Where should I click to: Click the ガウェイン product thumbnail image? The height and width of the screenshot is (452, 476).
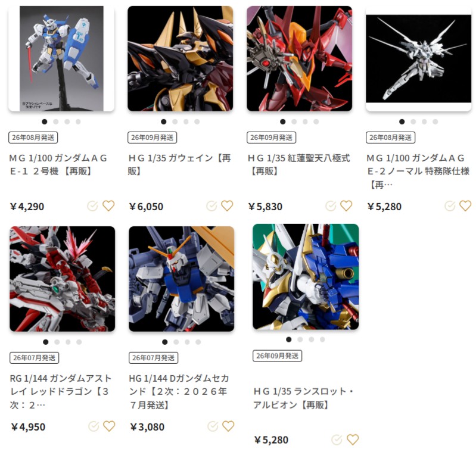pyautogui.click(x=181, y=58)
